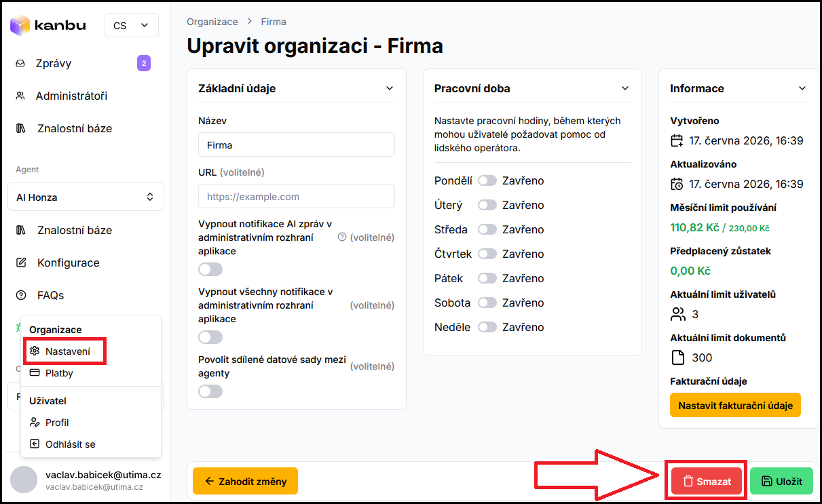The height and width of the screenshot is (504, 822).
Task: Toggle Sobota working hours switch
Action: tap(487, 303)
